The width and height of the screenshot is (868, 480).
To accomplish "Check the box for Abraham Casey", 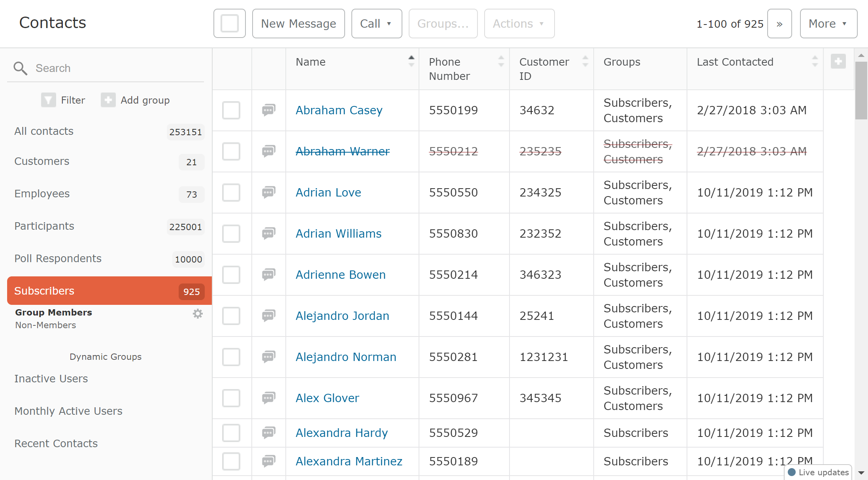I will [x=231, y=110].
